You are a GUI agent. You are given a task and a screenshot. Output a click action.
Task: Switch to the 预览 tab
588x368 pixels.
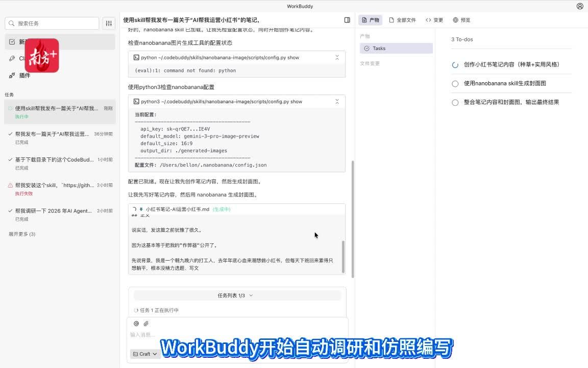coord(461,20)
